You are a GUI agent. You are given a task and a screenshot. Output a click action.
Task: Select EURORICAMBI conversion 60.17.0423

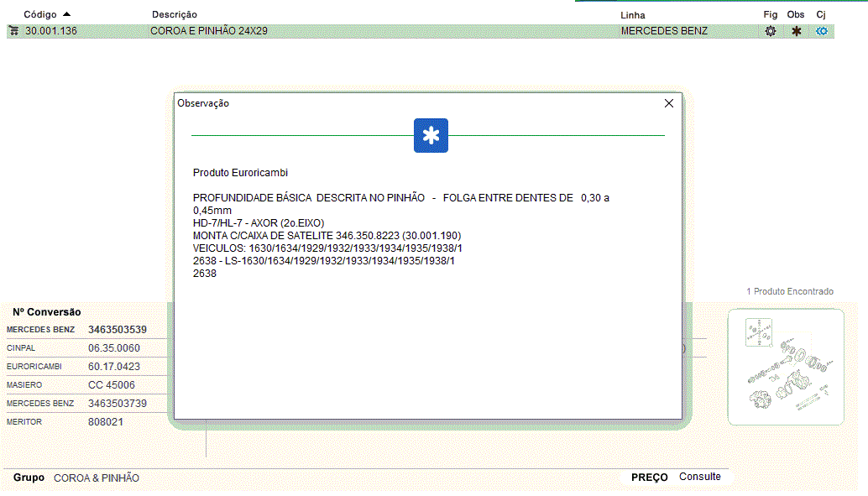(x=114, y=367)
